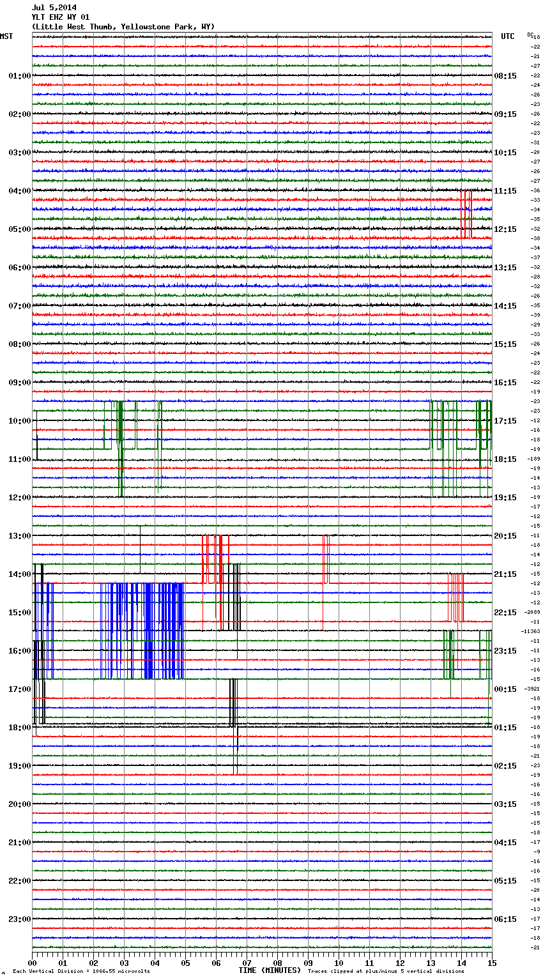Viewport: 543px width, 980px height.
Task: Click the "TIME (MINUTES)" axis title
Action: pos(270,970)
